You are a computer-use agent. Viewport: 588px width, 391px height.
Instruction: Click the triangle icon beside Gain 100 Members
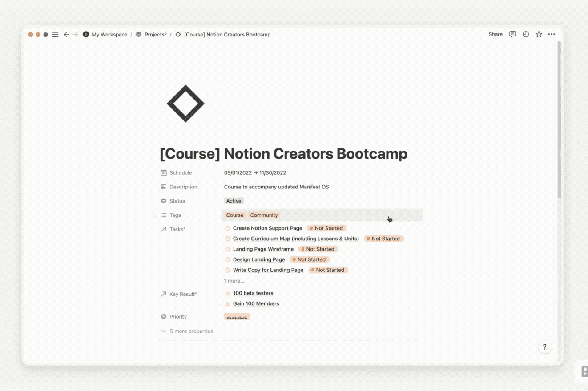(x=227, y=303)
